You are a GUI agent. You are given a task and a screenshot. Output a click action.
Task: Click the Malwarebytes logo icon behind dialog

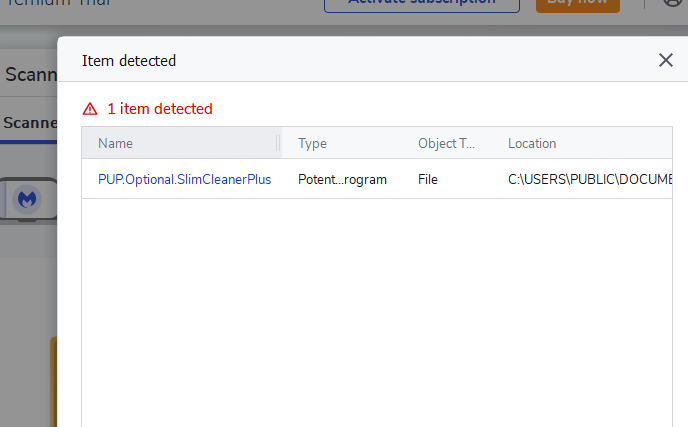pos(27,200)
